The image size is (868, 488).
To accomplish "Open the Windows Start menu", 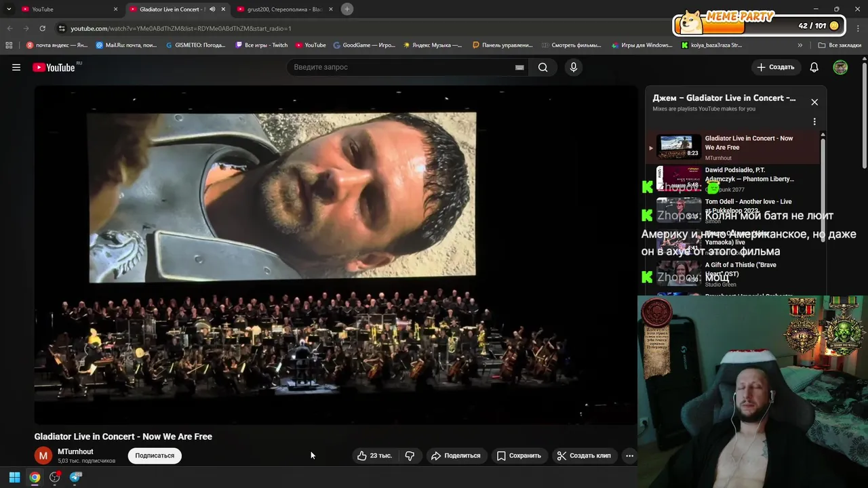I will tap(14, 477).
